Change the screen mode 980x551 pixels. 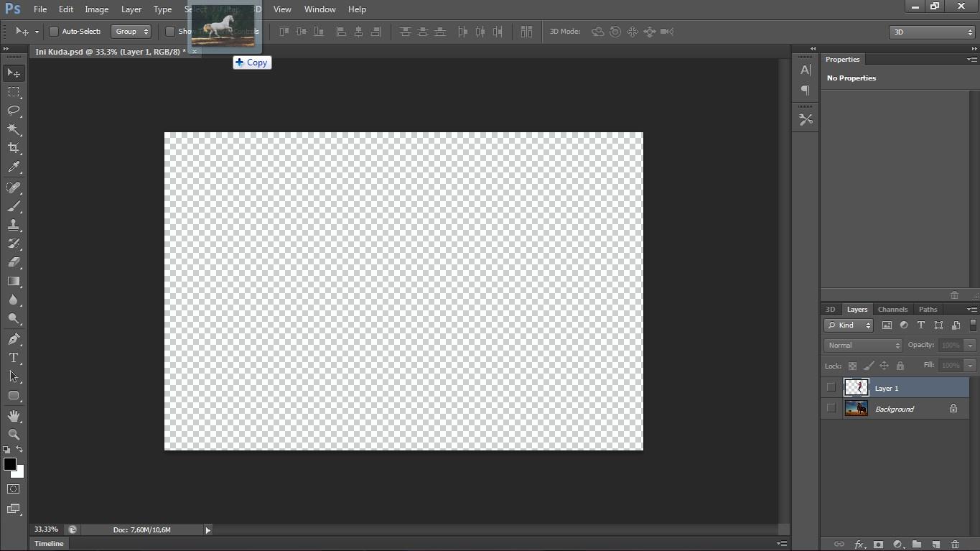14,509
